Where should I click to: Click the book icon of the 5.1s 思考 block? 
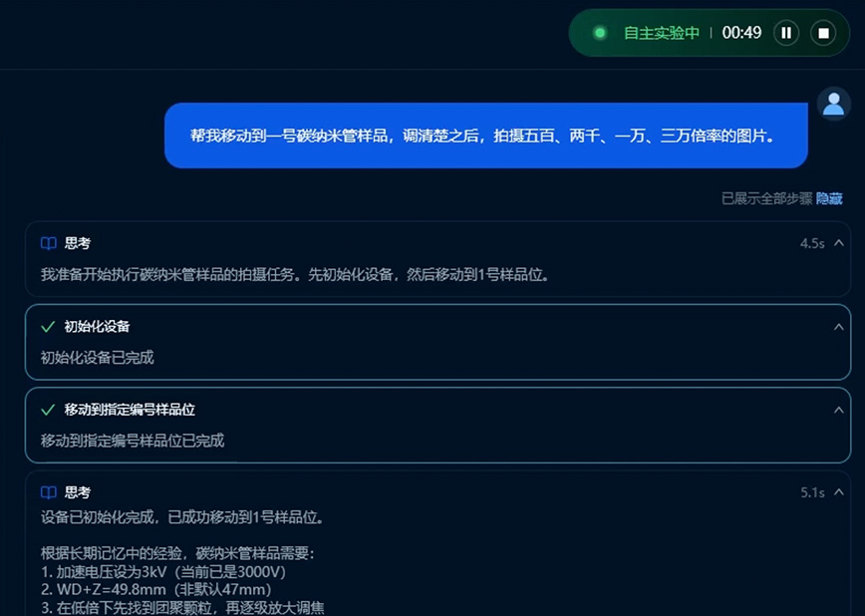(49, 492)
